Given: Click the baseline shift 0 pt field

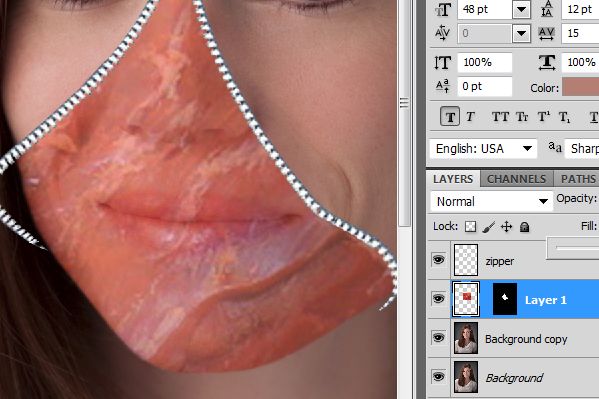Looking at the screenshot, I should coord(485,86).
